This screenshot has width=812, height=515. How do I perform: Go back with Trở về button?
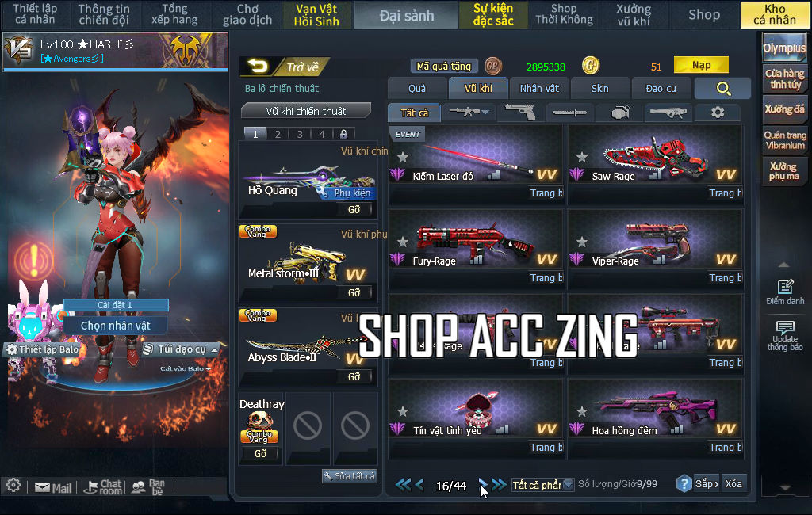[285, 67]
